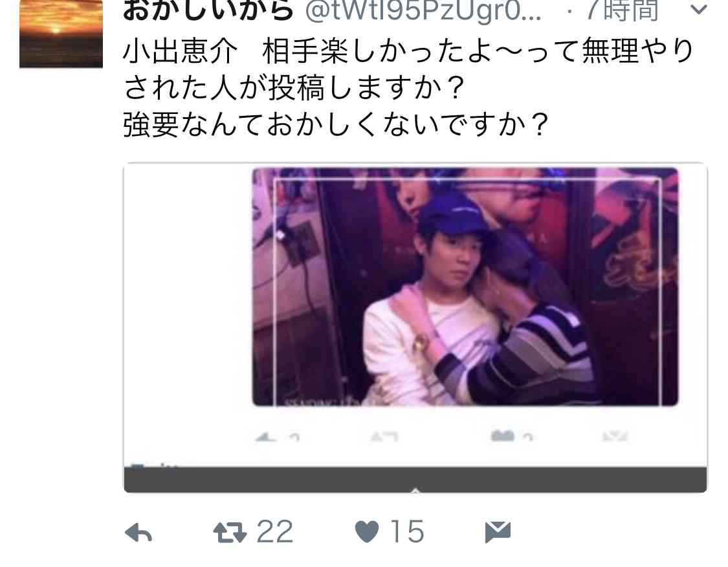Open tweet options chevron next to 7時間

[x=699, y=9]
